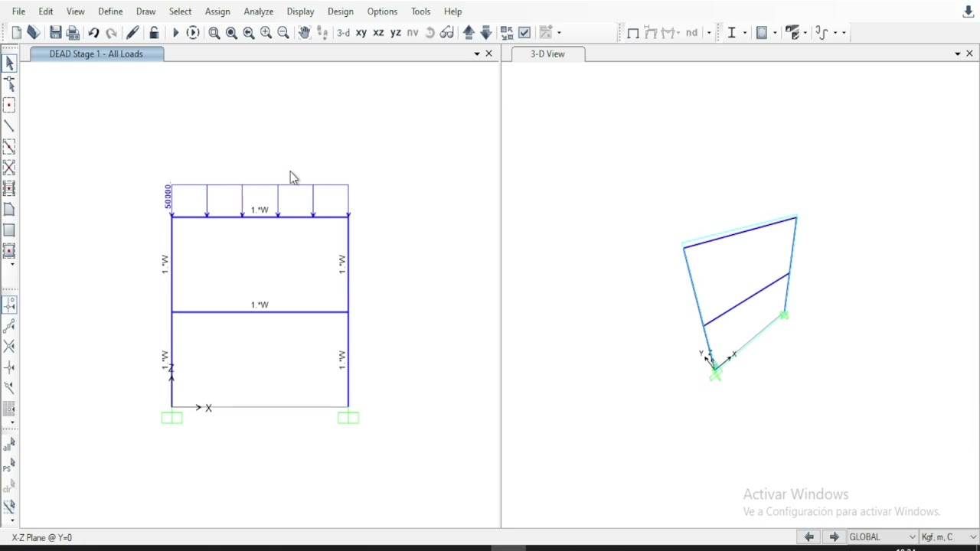Click the Restore Previous Zoom icon
980x551 pixels.
249,32
